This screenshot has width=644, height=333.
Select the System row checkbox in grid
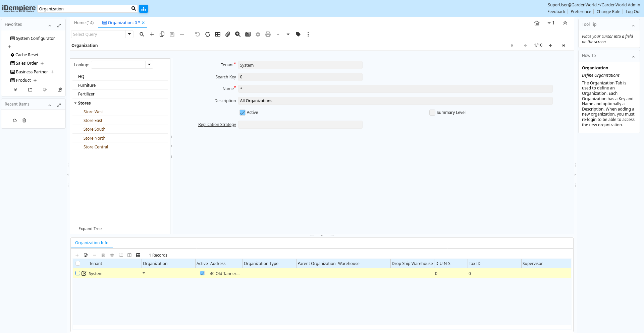point(78,273)
